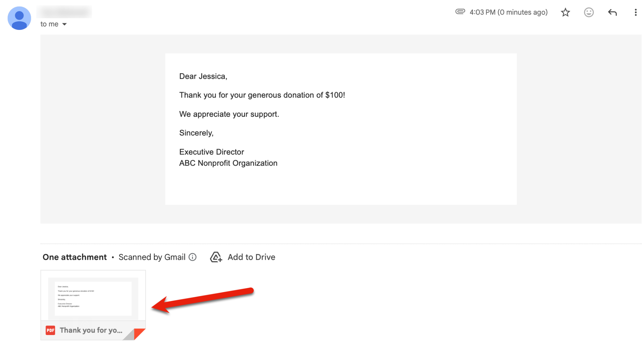Open the 'Thank you for yo...' attachment name
Viewport: 644px width, 358px height.
[x=91, y=330]
